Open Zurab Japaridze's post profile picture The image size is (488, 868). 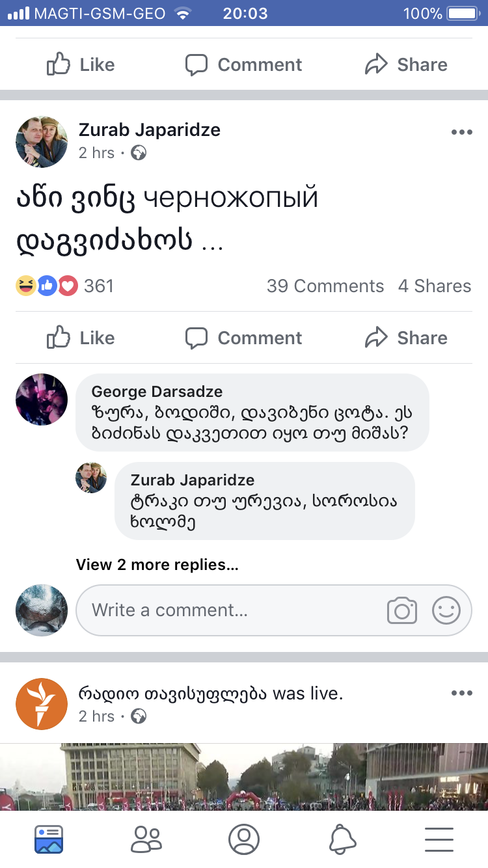point(42,142)
